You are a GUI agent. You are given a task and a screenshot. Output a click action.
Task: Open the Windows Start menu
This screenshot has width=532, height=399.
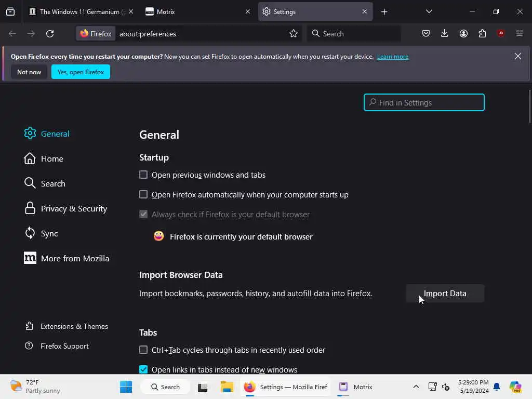point(126,387)
